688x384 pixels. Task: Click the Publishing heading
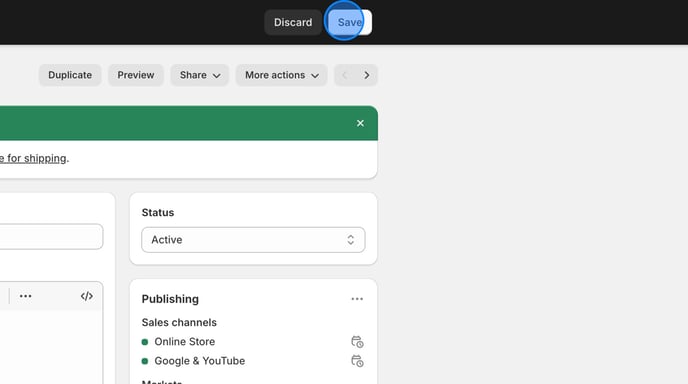click(170, 299)
